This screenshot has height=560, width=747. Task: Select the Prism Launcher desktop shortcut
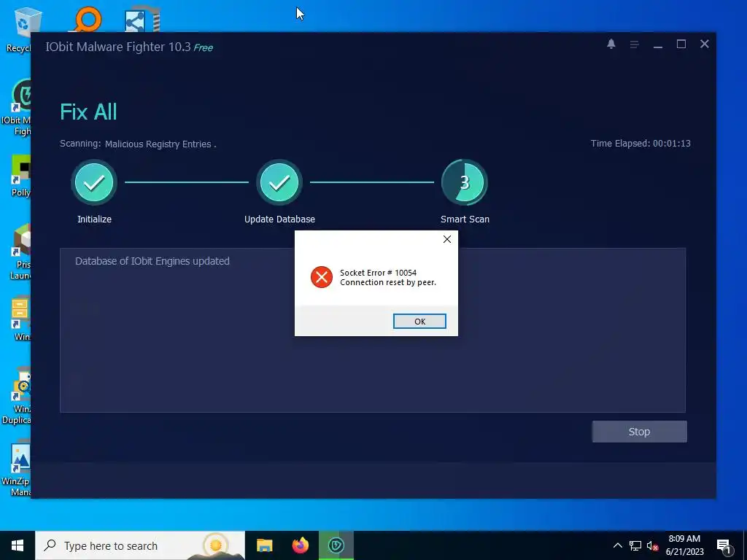tap(20, 252)
